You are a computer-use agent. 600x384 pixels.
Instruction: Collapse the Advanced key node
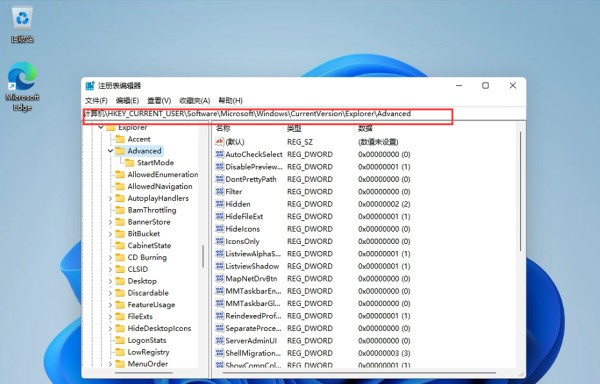(110, 151)
